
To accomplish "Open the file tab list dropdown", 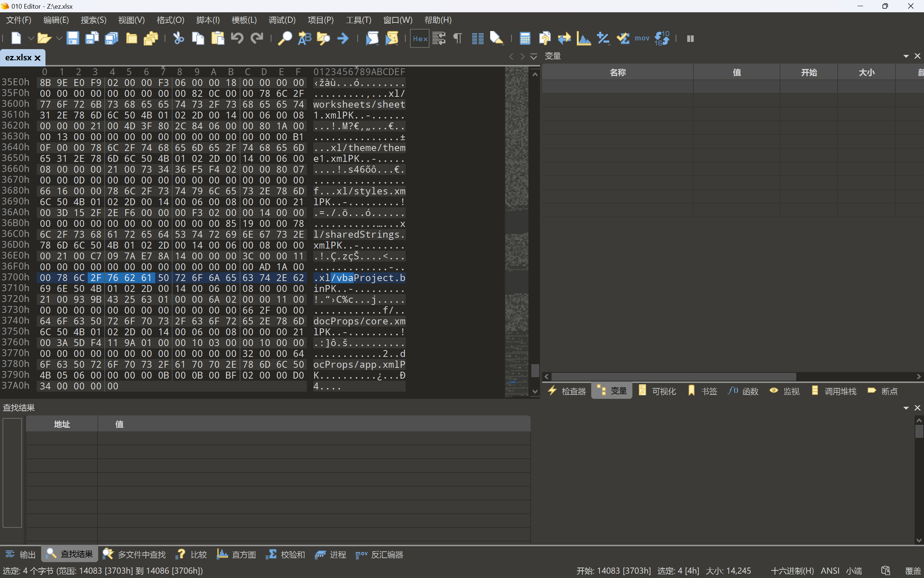I will pyautogui.click(x=534, y=57).
